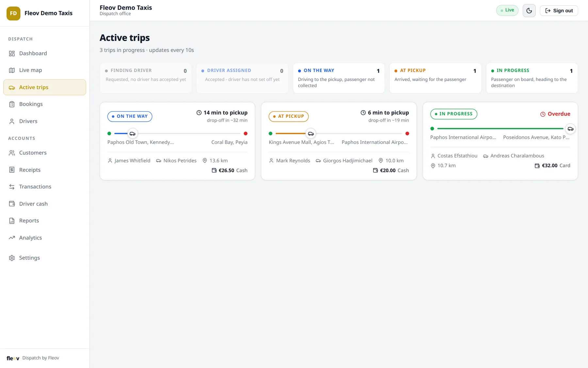Click the Overdue clock icon
Screen dimensions: 588x368
click(543, 114)
